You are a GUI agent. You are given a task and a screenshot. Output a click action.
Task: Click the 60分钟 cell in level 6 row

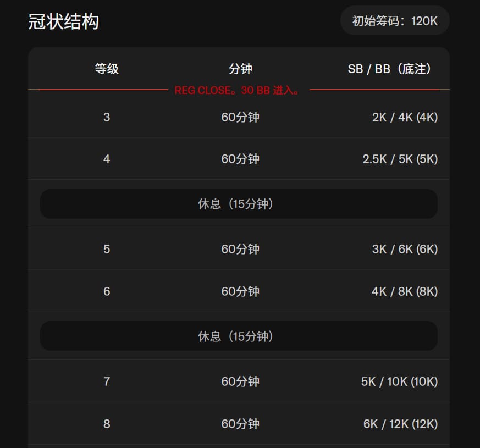[x=240, y=291]
